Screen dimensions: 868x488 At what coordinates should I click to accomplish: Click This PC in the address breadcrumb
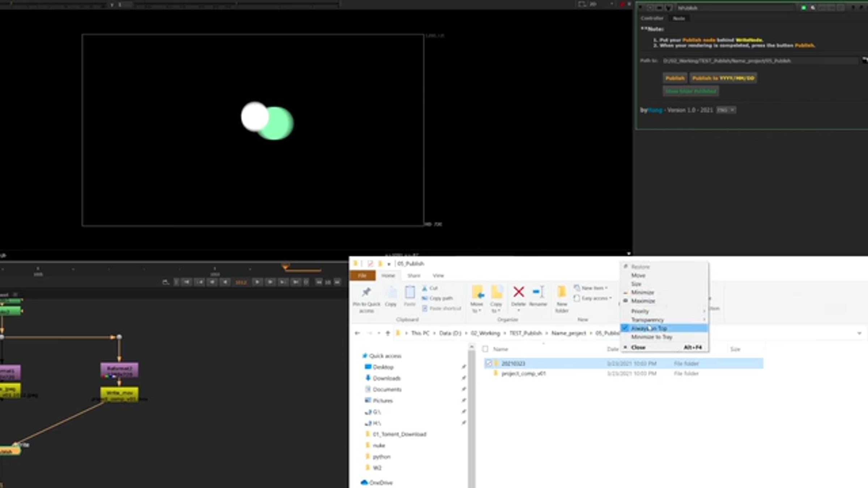click(420, 333)
